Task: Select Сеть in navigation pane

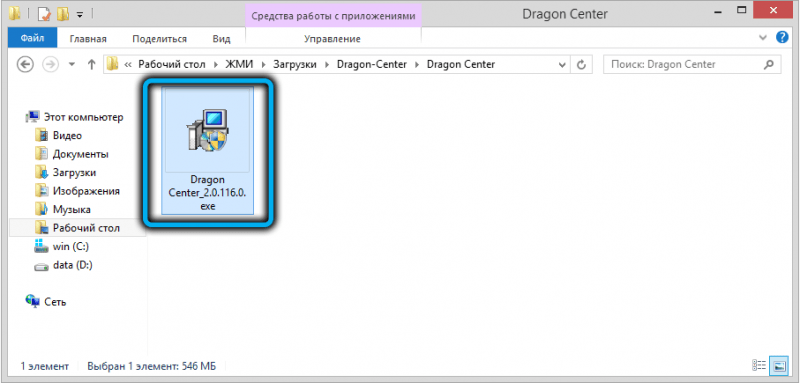Action: point(55,302)
